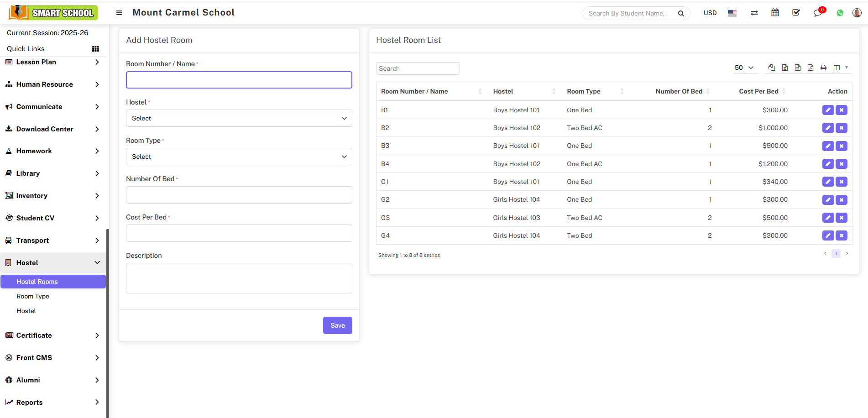Open the calendar icon in top bar

pos(775,13)
